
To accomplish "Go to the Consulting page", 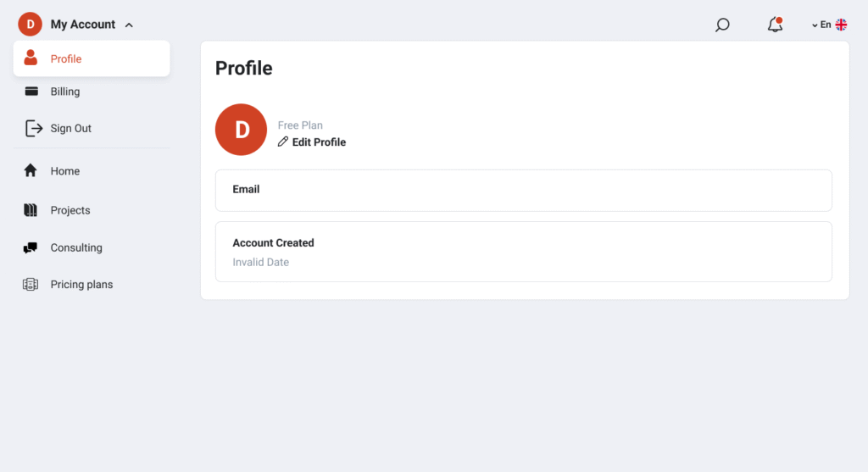I will tap(76, 247).
